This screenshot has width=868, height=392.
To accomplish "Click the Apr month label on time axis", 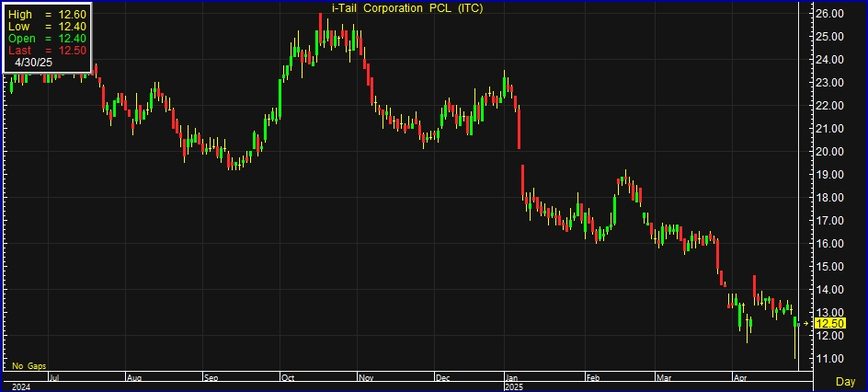I will click(x=739, y=378).
